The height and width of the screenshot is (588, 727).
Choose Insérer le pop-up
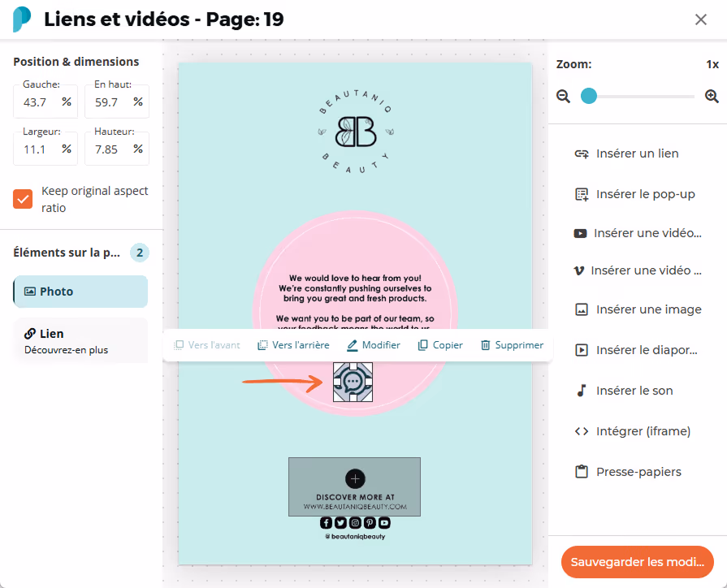coord(635,194)
